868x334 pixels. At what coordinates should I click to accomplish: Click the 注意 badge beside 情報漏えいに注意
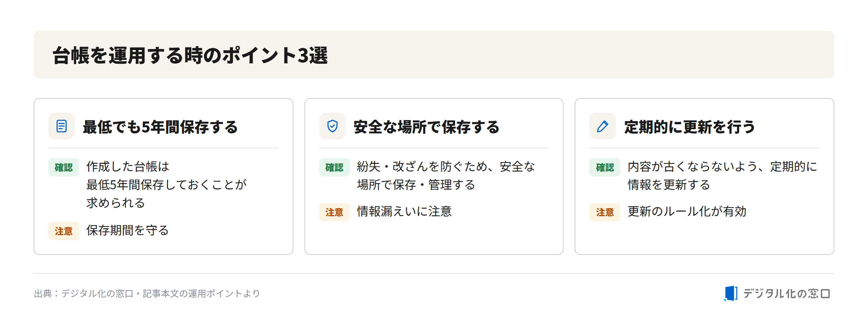point(334,212)
